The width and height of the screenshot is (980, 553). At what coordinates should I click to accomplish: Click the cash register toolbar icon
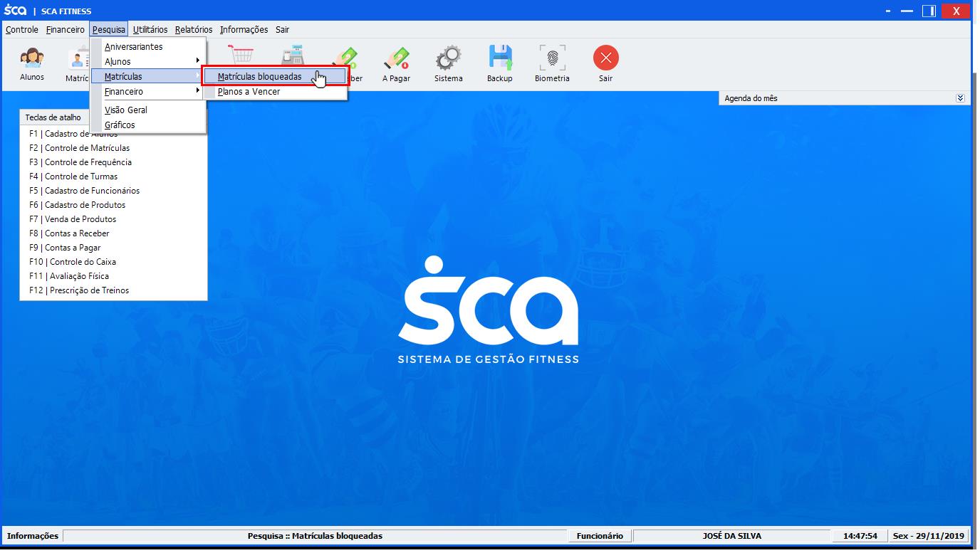293,57
